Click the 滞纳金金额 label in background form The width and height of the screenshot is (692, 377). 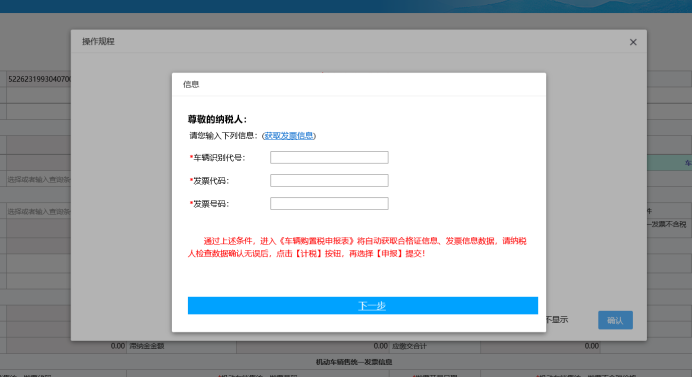tap(147, 346)
